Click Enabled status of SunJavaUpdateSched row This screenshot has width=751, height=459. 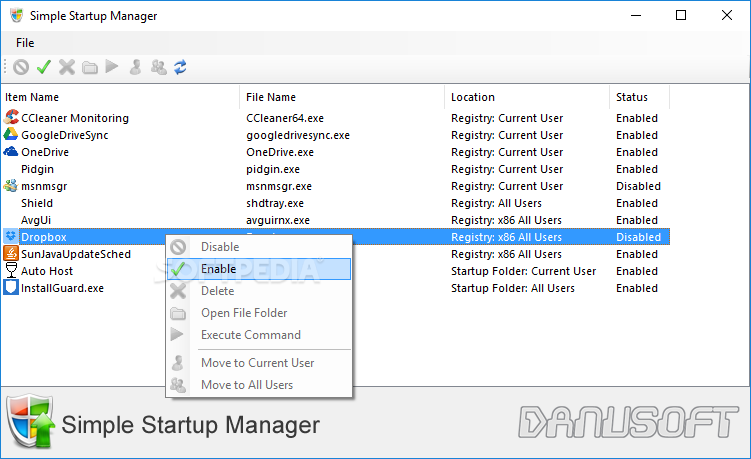637,254
